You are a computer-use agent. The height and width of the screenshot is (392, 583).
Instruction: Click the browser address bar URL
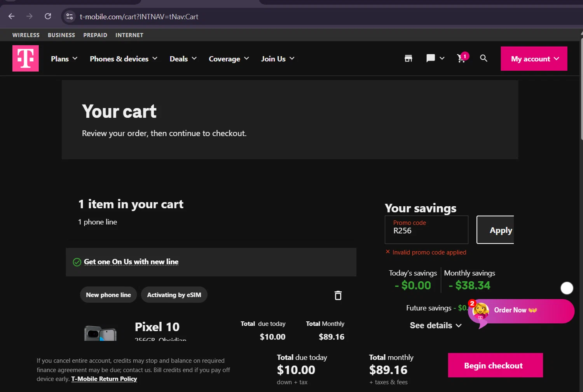point(139,17)
